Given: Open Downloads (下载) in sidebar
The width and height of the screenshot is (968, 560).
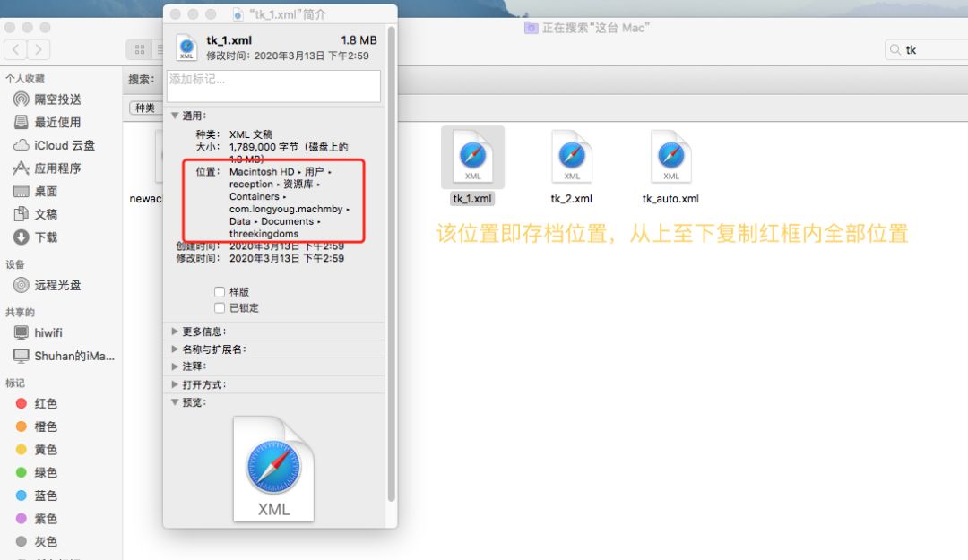Looking at the screenshot, I should (x=37, y=237).
